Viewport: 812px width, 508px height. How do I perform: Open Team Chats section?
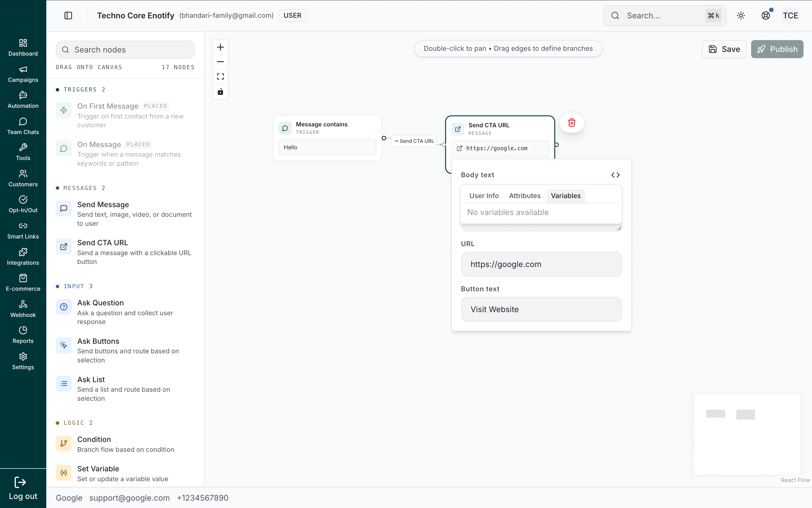pos(23,126)
